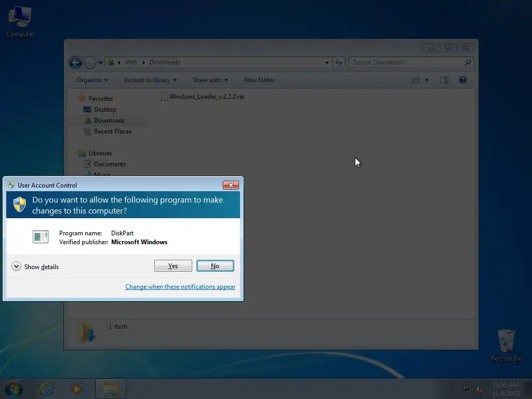Viewport: 532px width, 399px height.
Task: Click Downloads in the address breadcrumb
Action: pos(165,62)
